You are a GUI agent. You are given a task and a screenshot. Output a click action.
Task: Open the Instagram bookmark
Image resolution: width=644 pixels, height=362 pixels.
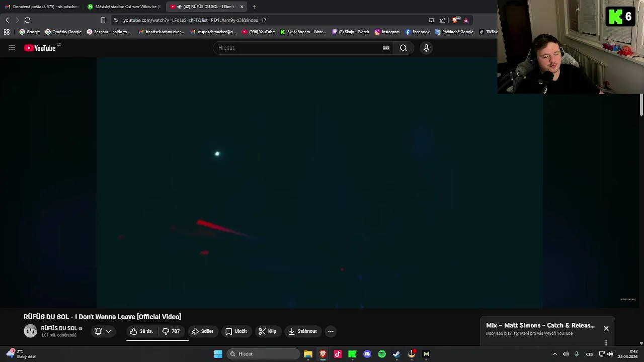point(387,32)
